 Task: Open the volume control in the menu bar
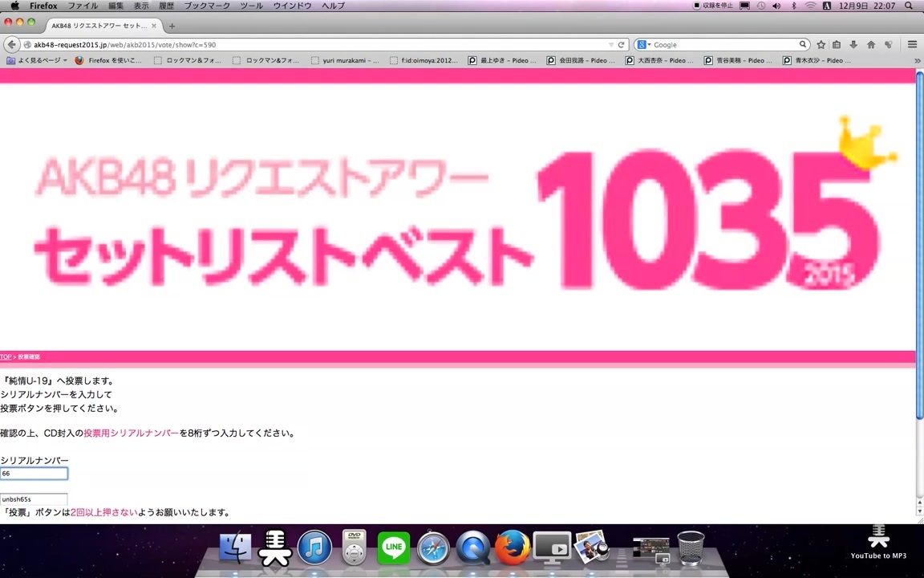pyautogui.click(x=776, y=6)
